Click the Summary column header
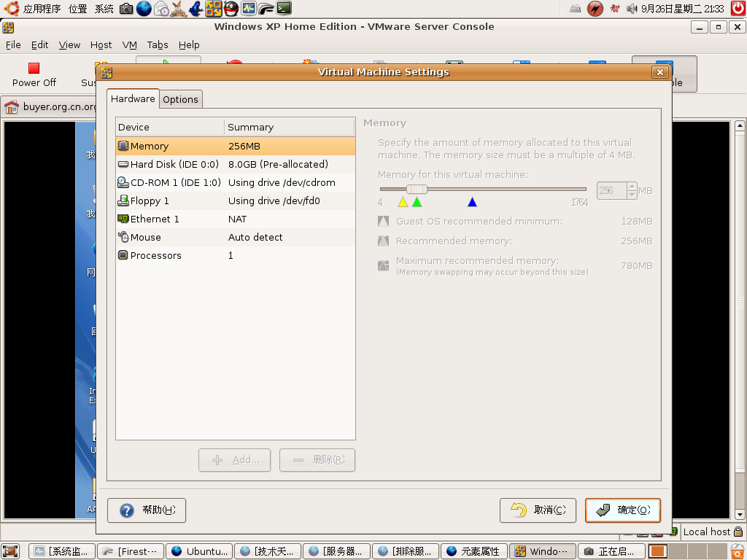The width and height of the screenshot is (747, 560). click(289, 127)
